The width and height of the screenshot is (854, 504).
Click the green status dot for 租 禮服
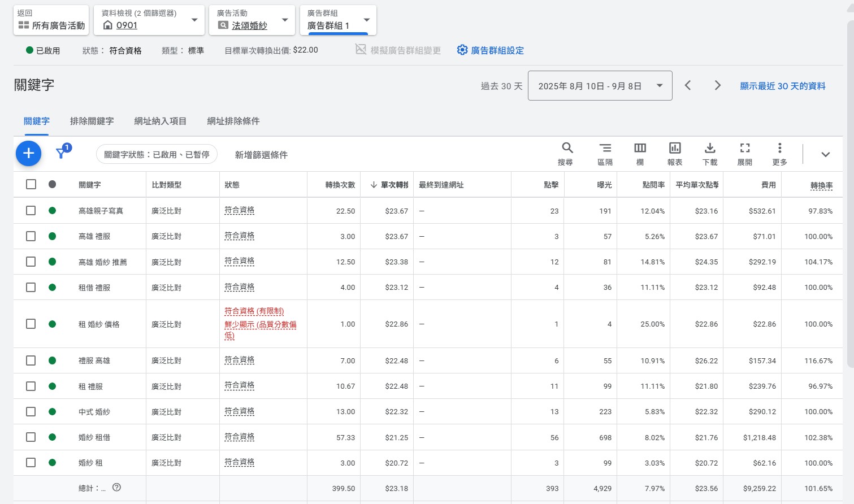(x=52, y=386)
